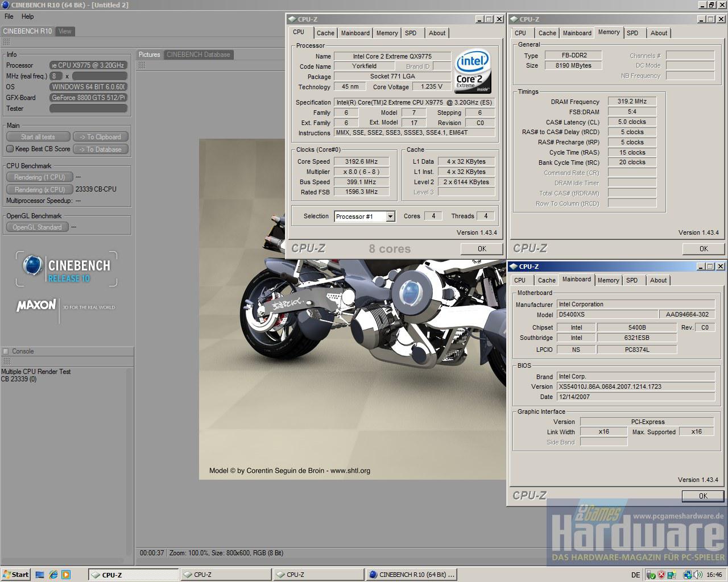The width and height of the screenshot is (728, 582).
Task: Click the Show Desktop quick launch icon
Action: click(x=40, y=575)
